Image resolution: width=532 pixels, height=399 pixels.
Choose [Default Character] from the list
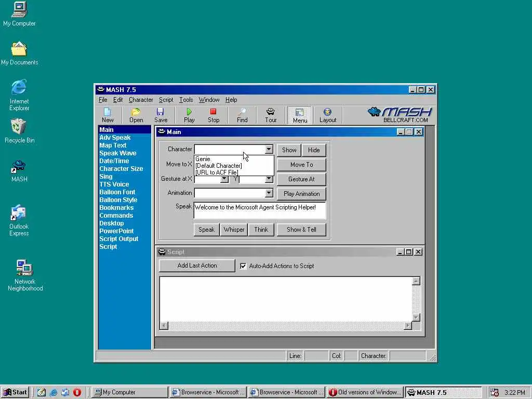(x=234, y=166)
